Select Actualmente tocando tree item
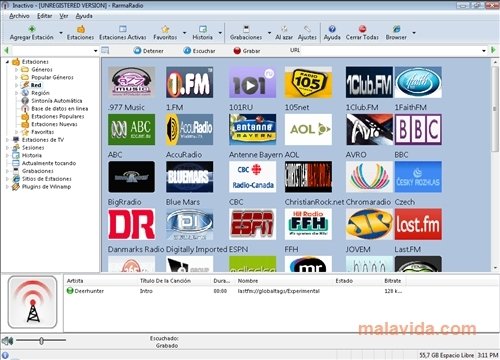This screenshot has width=500, height=360. tap(49, 163)
